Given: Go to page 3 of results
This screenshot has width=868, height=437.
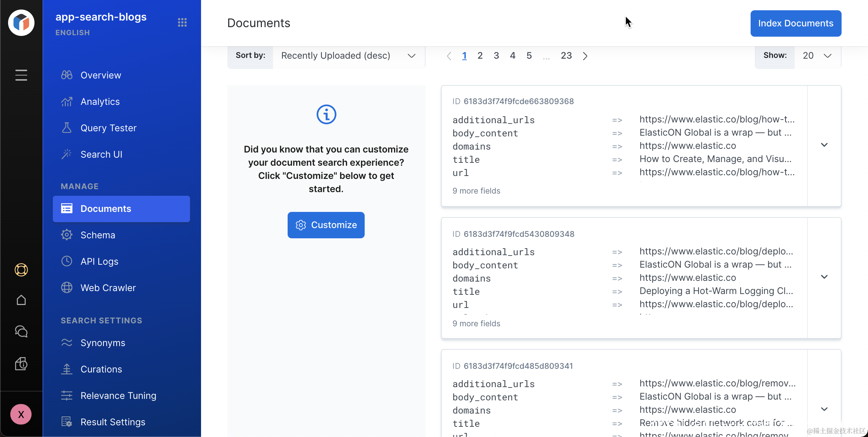Looking at the screenshot, I should point(496,56).
